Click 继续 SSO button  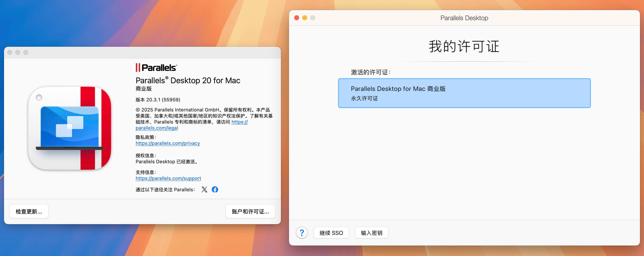(331, 233)
